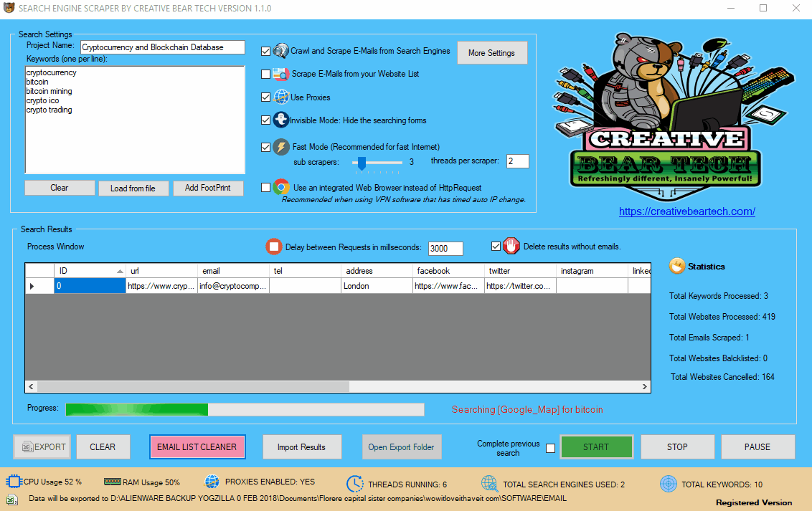Click the RAM Usage memory icon
The width and height of the screenshot is (812, 511).
pos(112,482)
